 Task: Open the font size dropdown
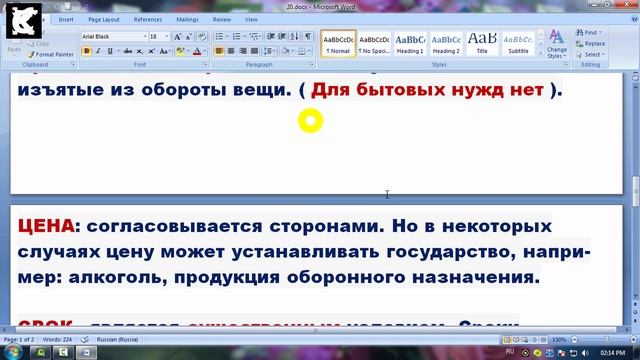click(167, 37)
